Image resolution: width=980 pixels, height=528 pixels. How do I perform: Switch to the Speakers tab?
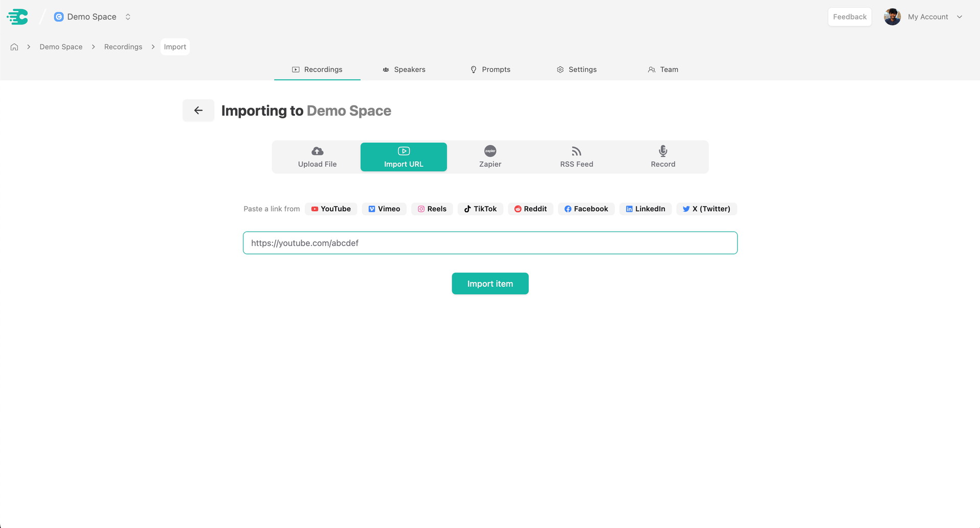[404, 70]
